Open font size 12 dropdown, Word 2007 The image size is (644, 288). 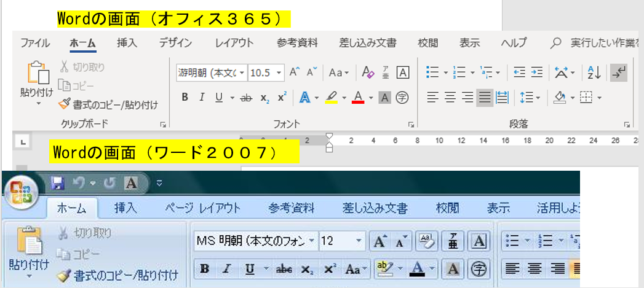point(359,241)
